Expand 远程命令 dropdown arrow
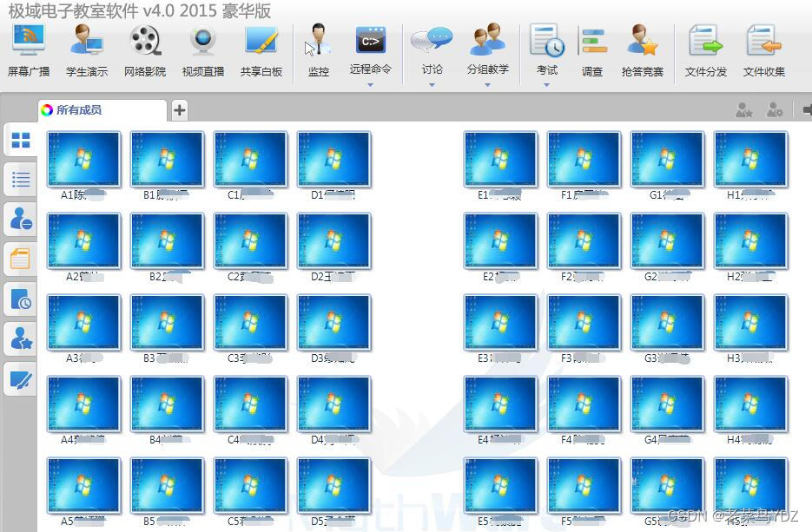 click(370, 85)
